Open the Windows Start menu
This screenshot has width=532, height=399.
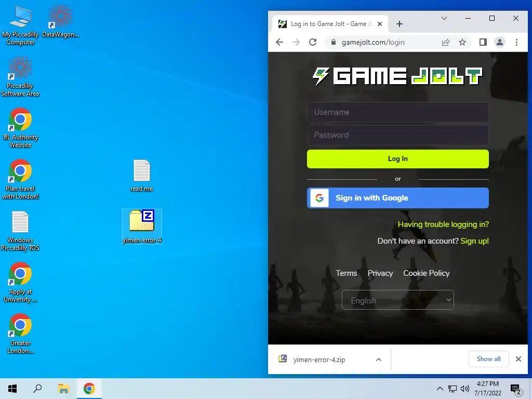(12, 389)
